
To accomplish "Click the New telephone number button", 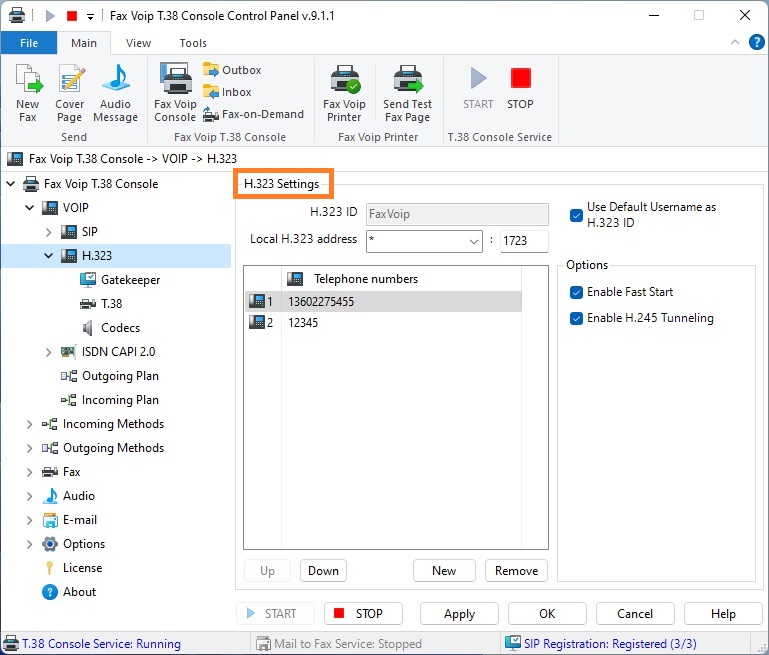I will coord(444,571).
